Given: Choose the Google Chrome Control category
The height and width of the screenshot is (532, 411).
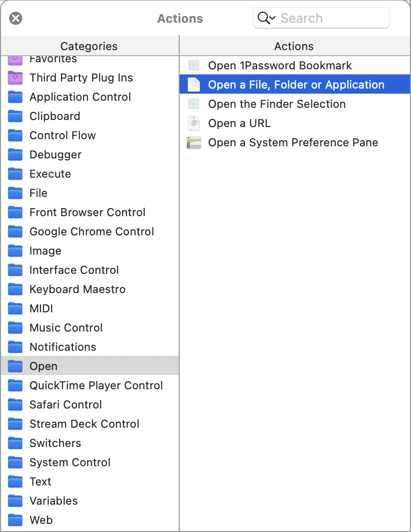Looking at the screenshot, I should click(x=92, y=232).
